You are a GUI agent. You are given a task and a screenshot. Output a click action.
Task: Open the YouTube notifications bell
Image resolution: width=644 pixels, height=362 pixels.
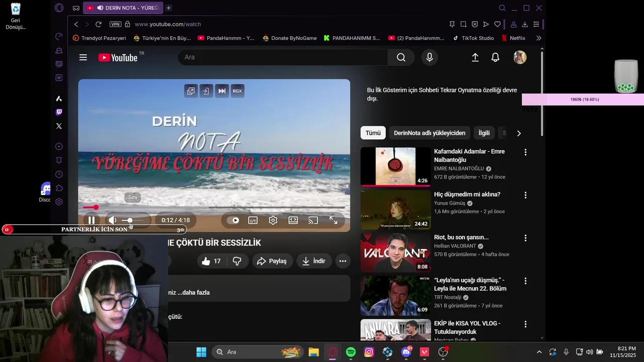pyautogui.click(x=496, y=57)
